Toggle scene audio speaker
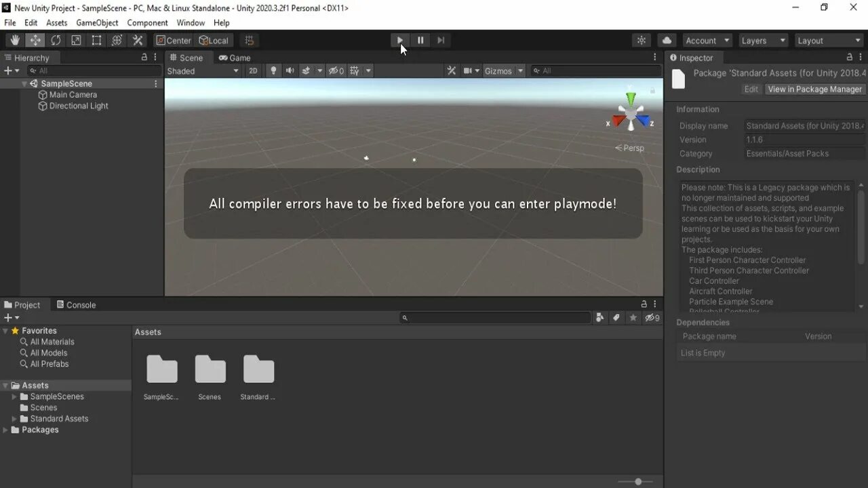Screen dimensions: 868x488 click(290, 70)
